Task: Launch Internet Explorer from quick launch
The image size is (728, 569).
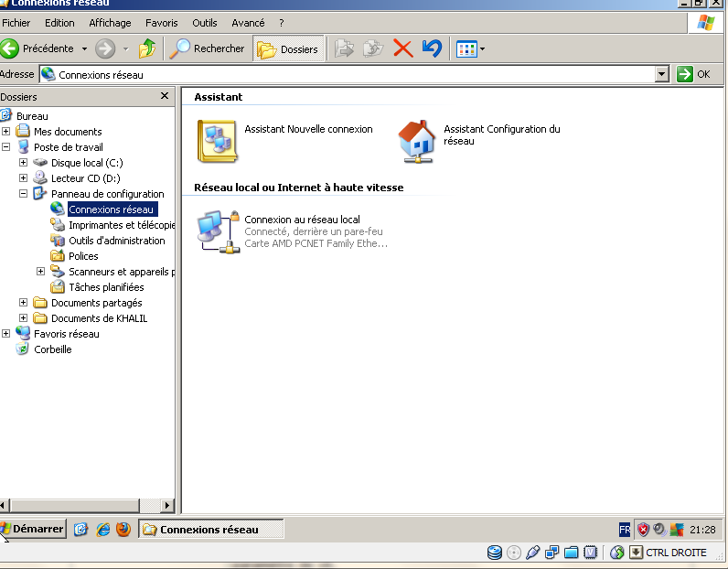Action: click(102, 529)
